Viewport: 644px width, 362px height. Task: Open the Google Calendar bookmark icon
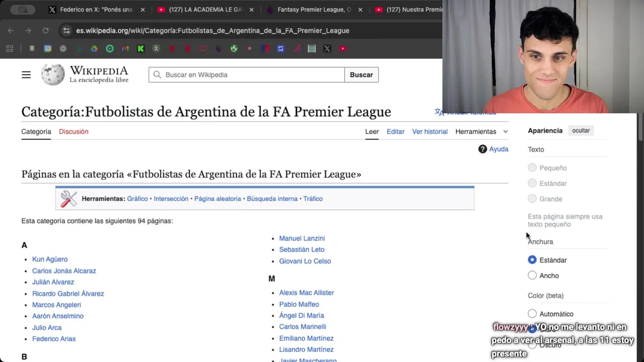tap(47, 49)
